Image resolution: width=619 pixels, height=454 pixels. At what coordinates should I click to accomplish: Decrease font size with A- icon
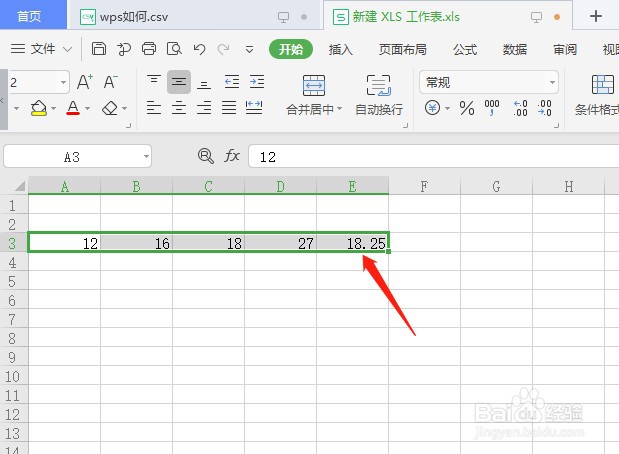111,82
